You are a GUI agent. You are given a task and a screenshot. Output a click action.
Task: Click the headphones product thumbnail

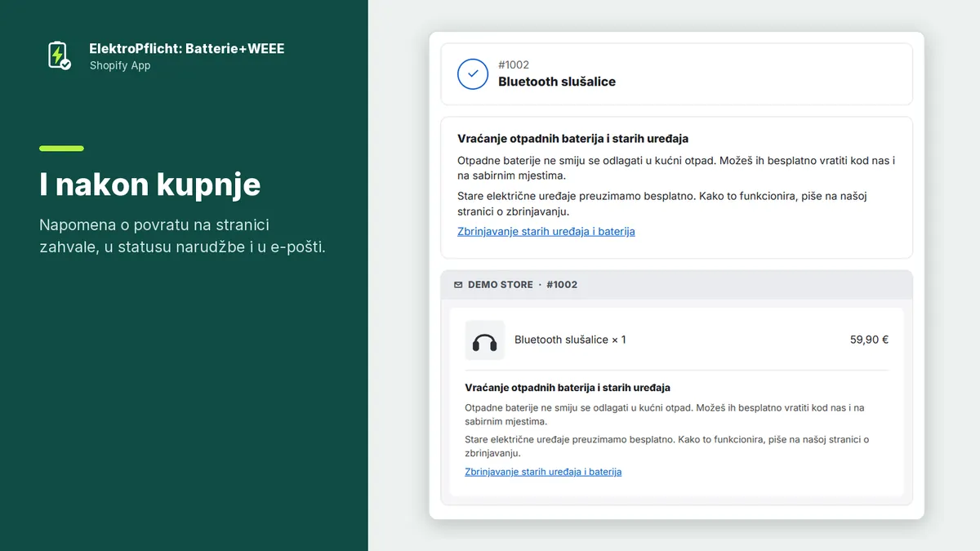(485, 340)
